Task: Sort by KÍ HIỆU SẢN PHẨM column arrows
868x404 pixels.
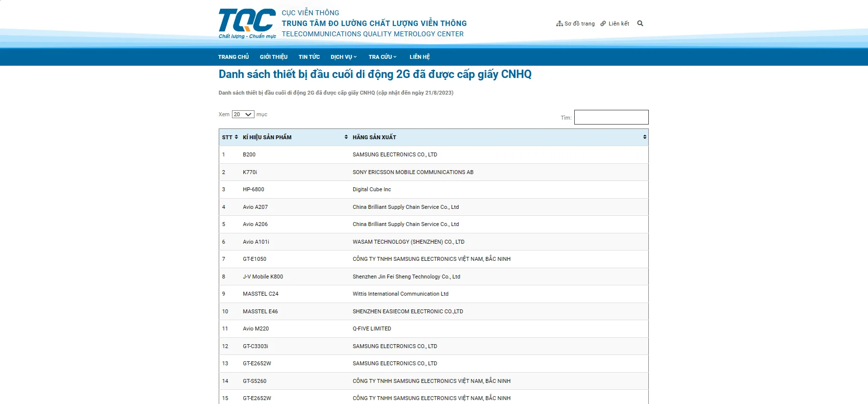Action: coord(346,137)
